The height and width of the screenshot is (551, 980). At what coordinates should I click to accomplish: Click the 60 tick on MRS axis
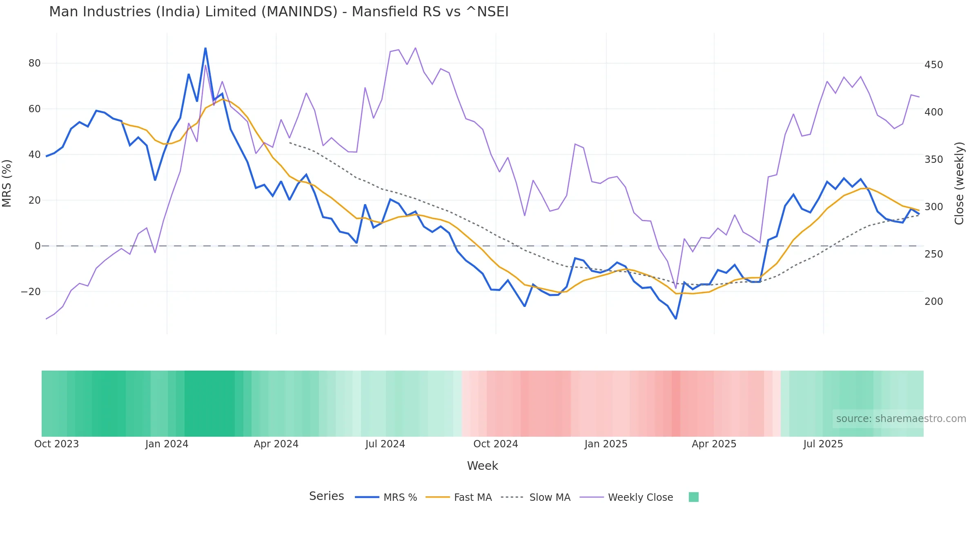[35, 109]
